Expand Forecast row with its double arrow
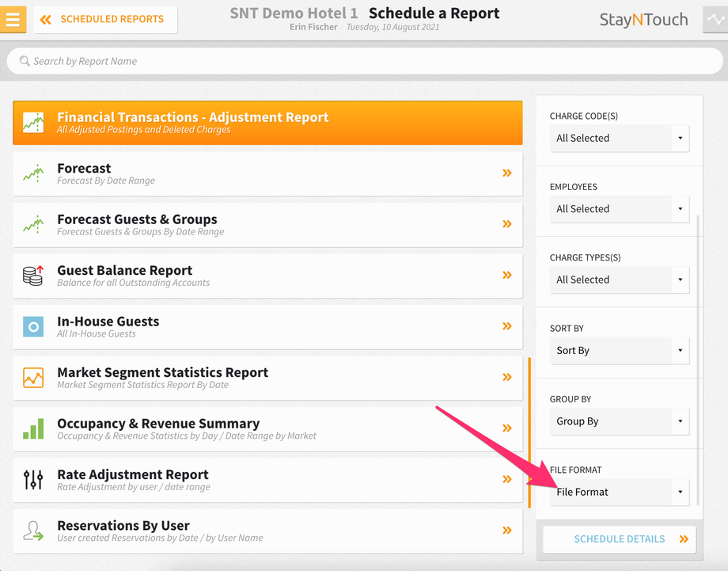728x571 pixels. [x=507, y=173]
